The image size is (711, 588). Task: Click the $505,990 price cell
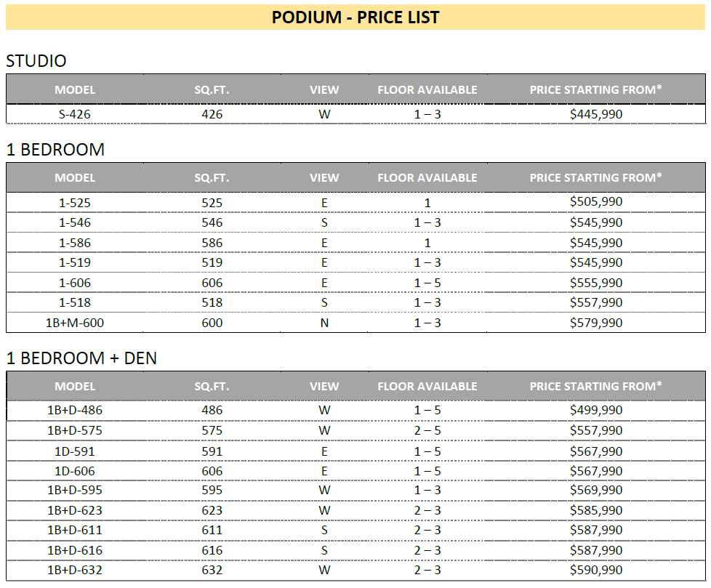pos(596,202)
